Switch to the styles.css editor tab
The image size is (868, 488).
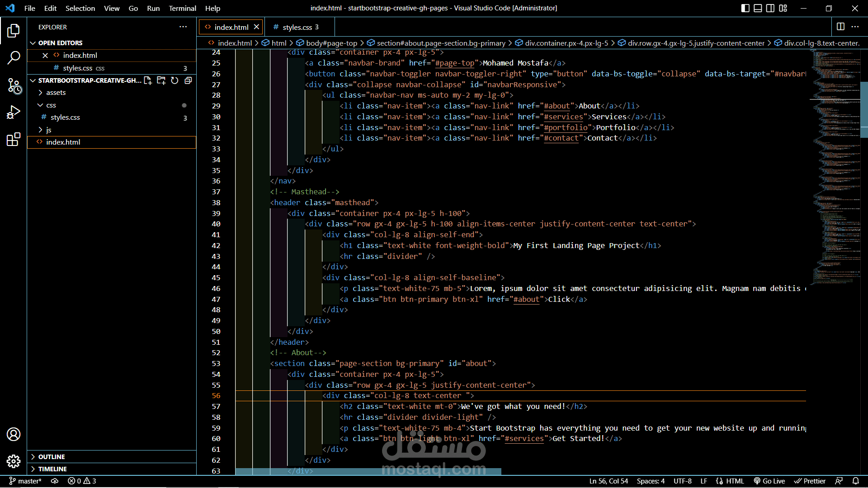(x=299, y=27)
